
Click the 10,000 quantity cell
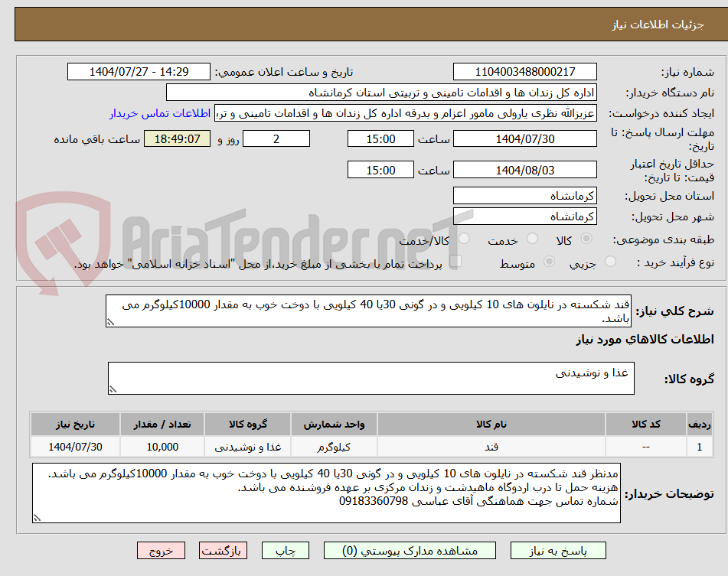tap(162, 447)
